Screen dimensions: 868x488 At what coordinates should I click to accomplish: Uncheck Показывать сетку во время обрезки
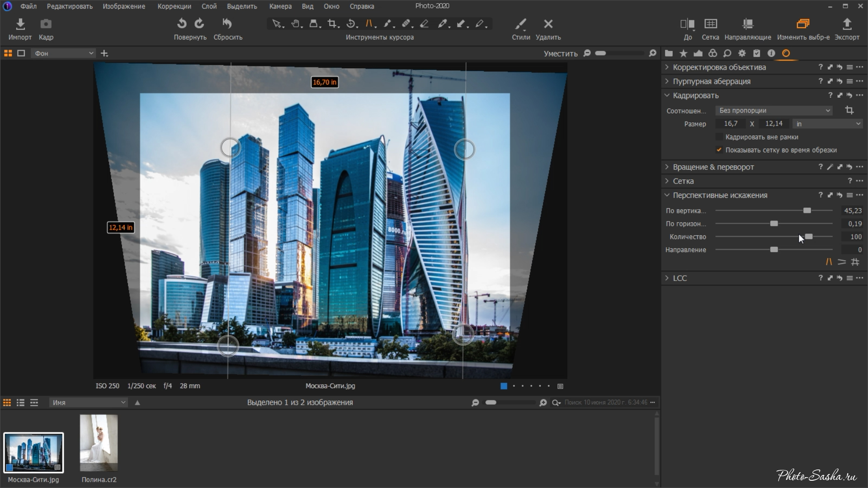(x=719, y=150)
